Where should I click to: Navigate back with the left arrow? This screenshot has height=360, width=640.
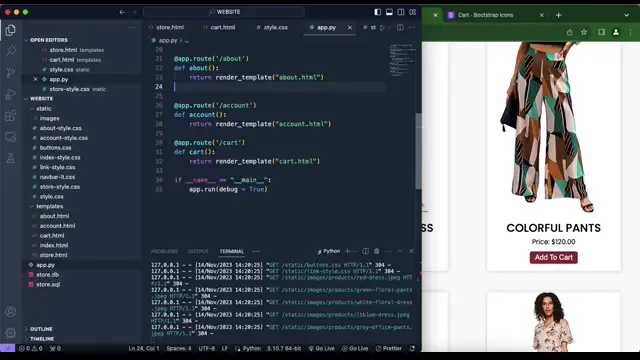(122, 12)
